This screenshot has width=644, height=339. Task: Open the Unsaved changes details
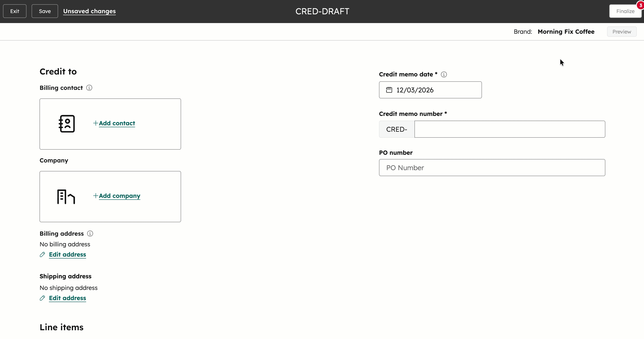pos(89,11)
